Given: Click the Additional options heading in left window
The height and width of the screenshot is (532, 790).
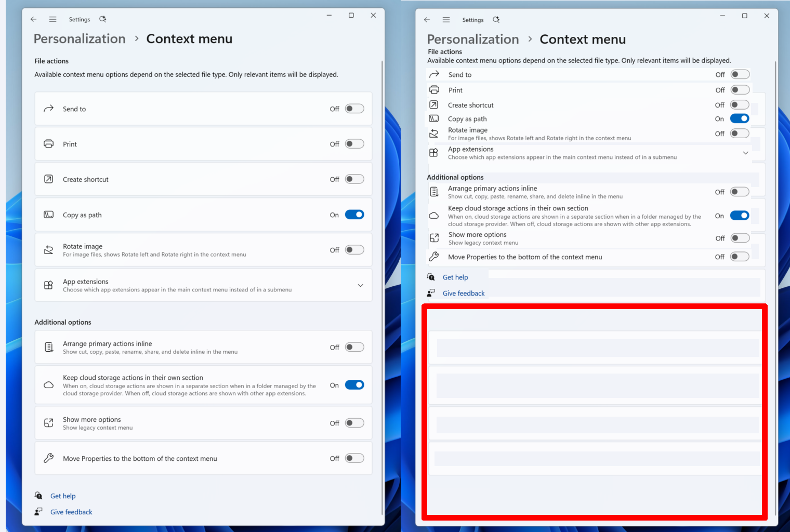Looking at the screenshot, I should tap(63, 322).
